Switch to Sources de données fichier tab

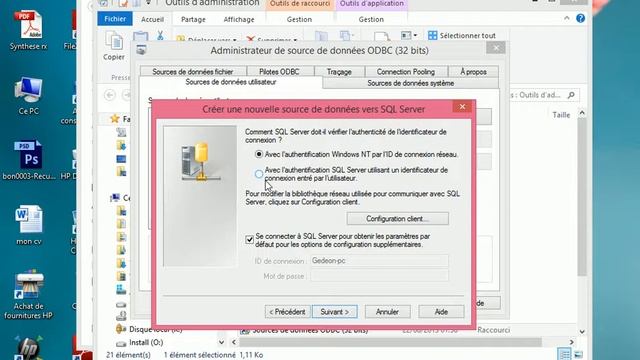[193, 71]
